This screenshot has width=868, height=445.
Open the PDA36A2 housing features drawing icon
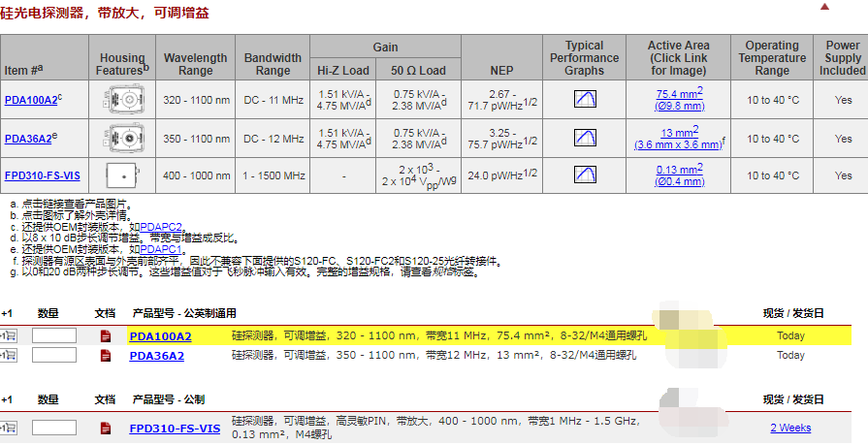(123, 139)
